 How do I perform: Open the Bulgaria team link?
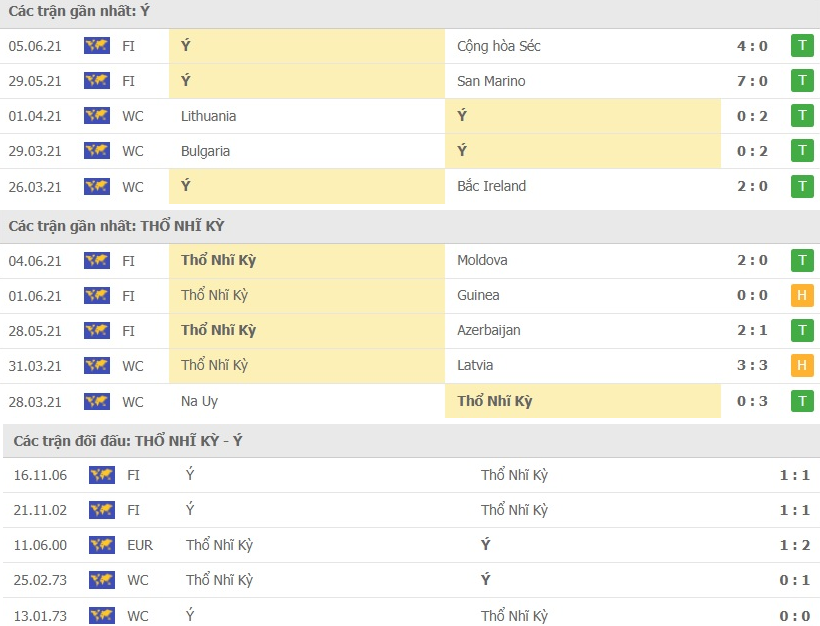pyautogui.click(x=205, y=151)
